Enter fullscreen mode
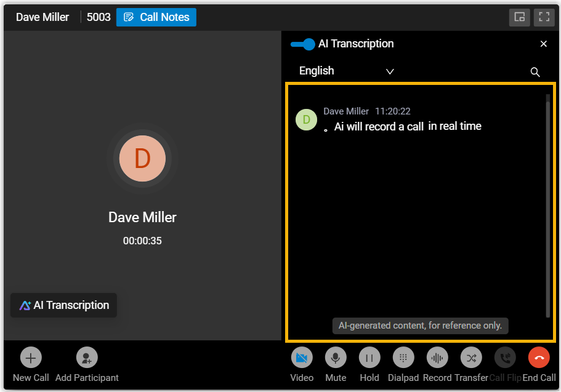 click(x=543, y=17)
